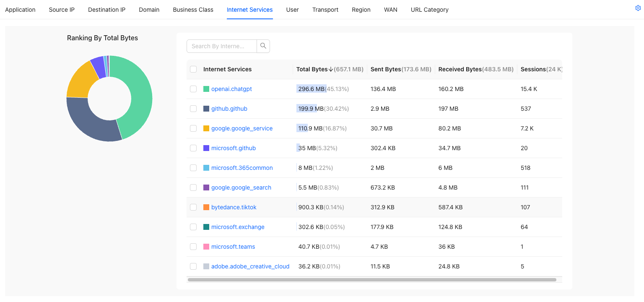
Task: Switch to the Business Class tab
Action: coord(193,10)
